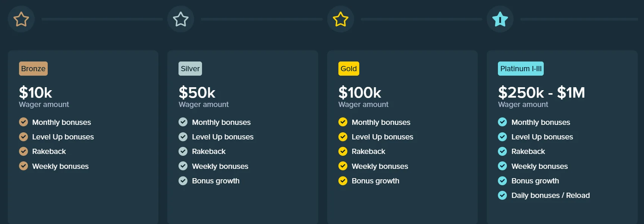Click the Gold tier star icon
644x224 pixels.
(340, 19)
